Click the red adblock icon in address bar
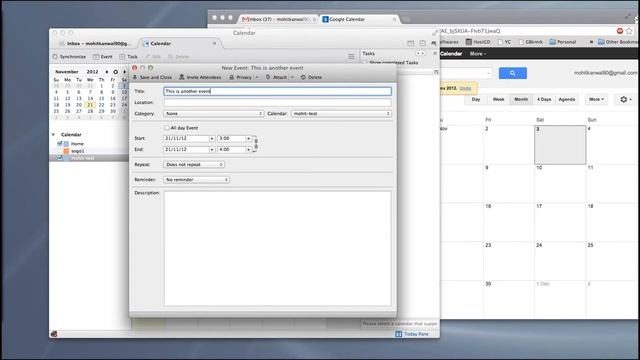The image size is (640, 360). pyautogui.click(x=620, y=31)
